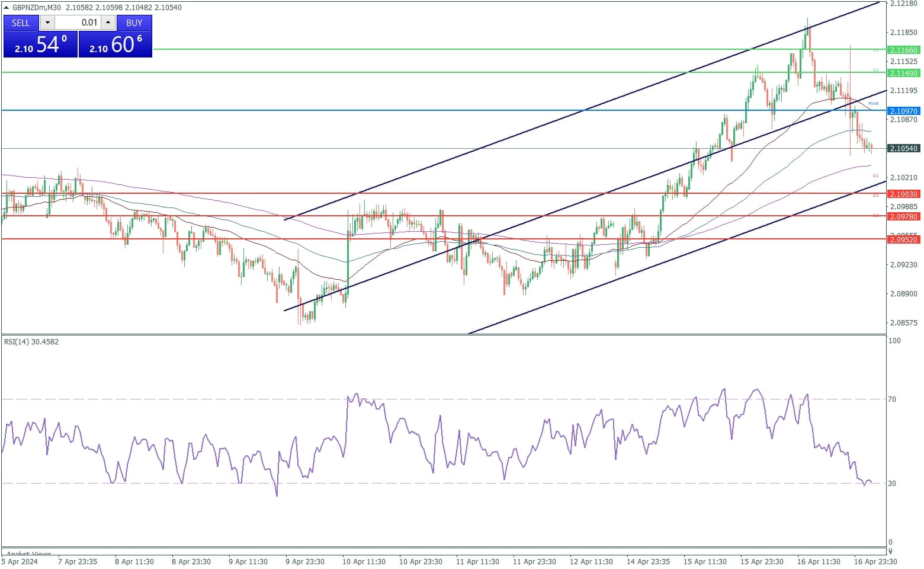Click the 5 Apr 2024 date label

20,562
